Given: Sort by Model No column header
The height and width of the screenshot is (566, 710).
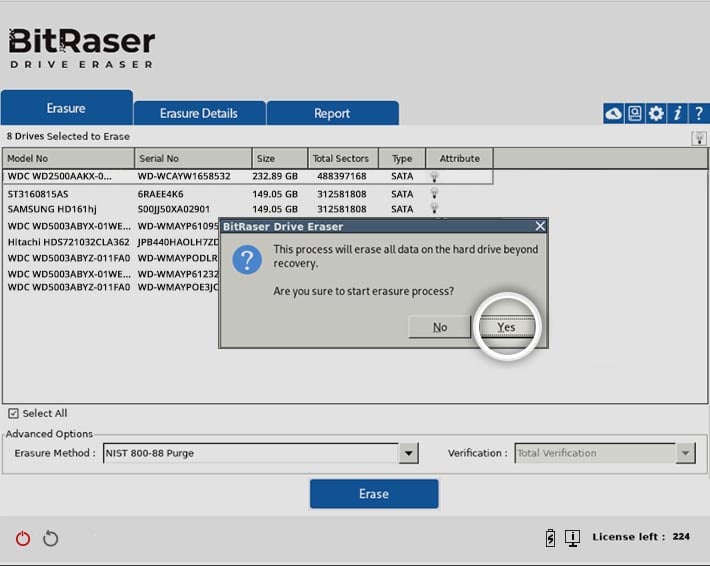Looking at the screenshot, I should click(x=68, y=158).
